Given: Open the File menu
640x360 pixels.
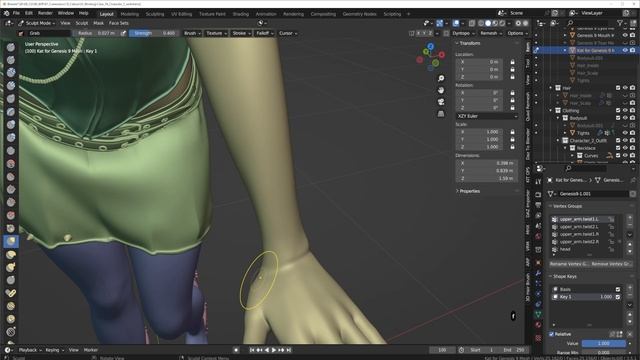Looking at the screenshot, I should 16,13.
